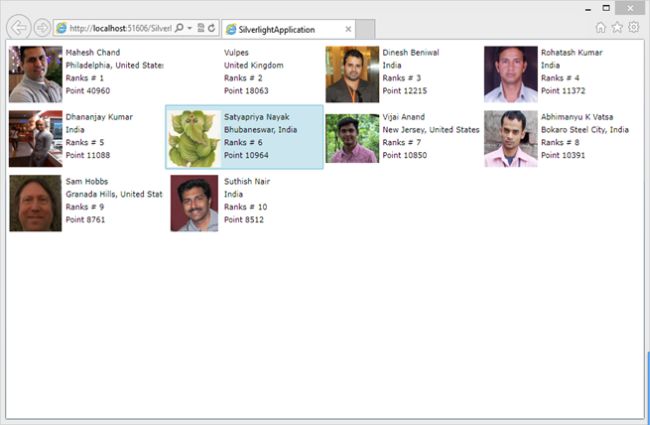Click Bokaro Steel City, India text
This screenshot has width=650, height=425.
click(585, 130)
